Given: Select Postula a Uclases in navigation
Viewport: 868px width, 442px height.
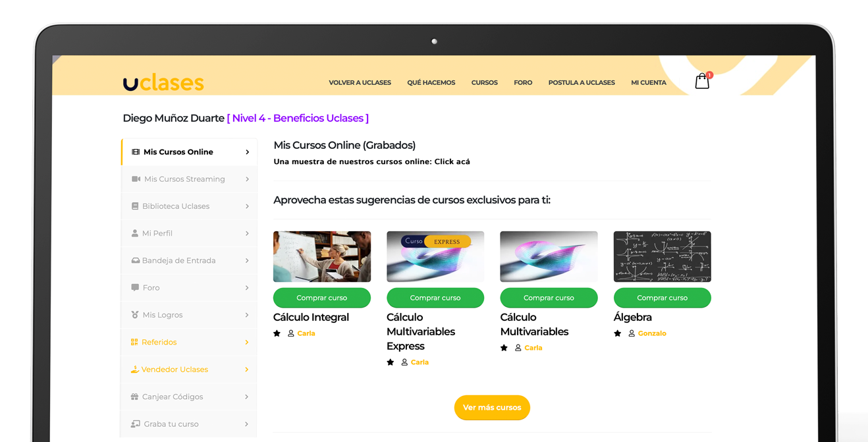Looking at the screenshot, I should pos(582,83).
